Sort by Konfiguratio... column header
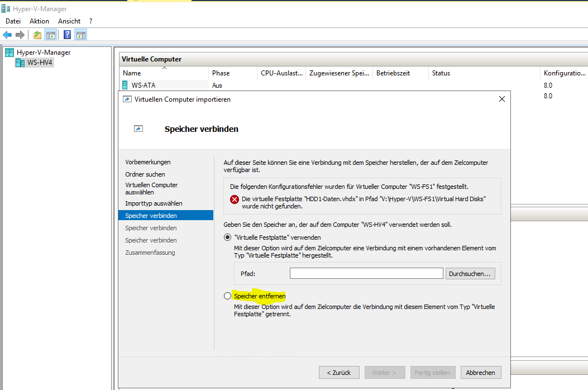This screenshot has height=390, width=588. pyautogui.click(x=565, y=73)
